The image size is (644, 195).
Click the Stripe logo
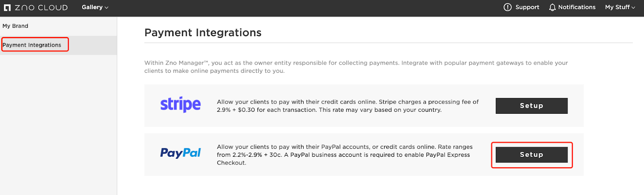(x=180, y=105)
